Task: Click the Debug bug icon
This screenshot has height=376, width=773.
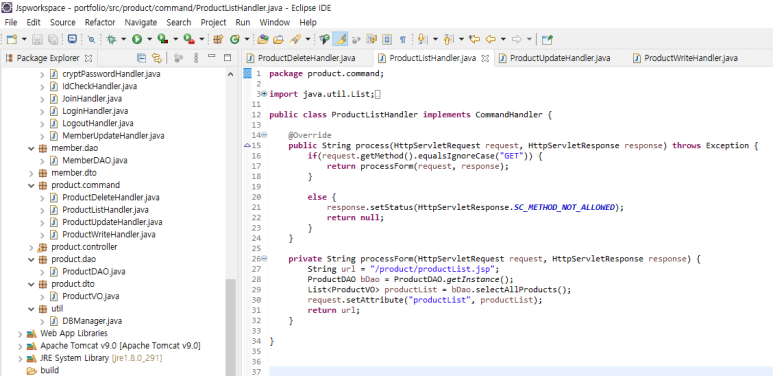Action: click(x=111, y=39)
